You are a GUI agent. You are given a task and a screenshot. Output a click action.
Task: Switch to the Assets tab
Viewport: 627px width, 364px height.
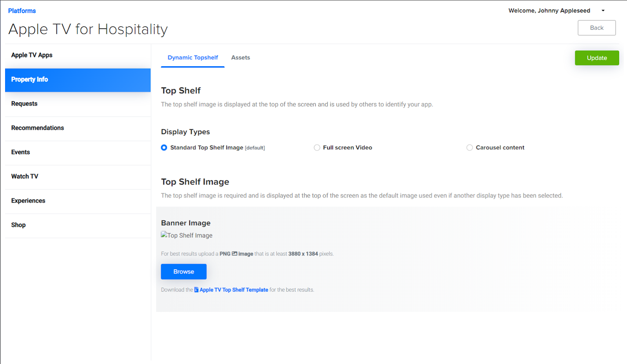pos(241,58)
